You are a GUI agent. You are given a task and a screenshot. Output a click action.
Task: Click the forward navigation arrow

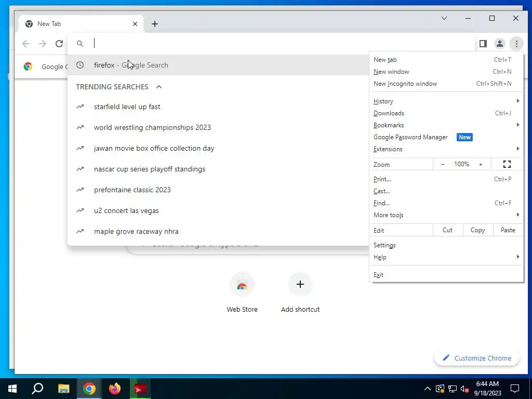43,44
